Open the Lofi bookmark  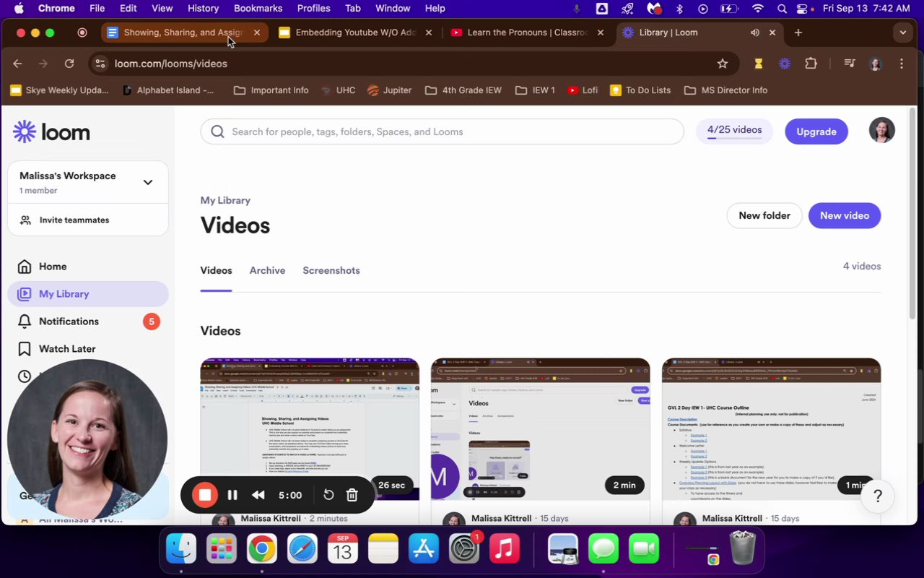[583, 90]
